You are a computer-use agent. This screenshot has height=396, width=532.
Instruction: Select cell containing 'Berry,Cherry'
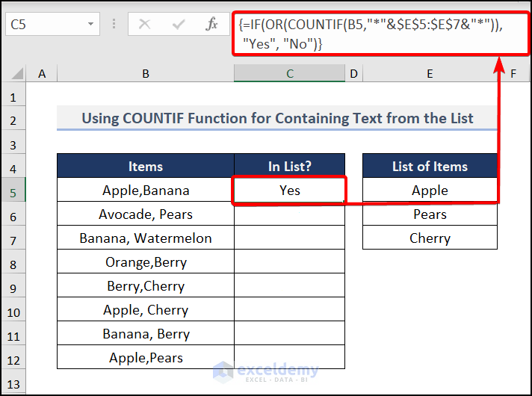(x=146, y=285)
